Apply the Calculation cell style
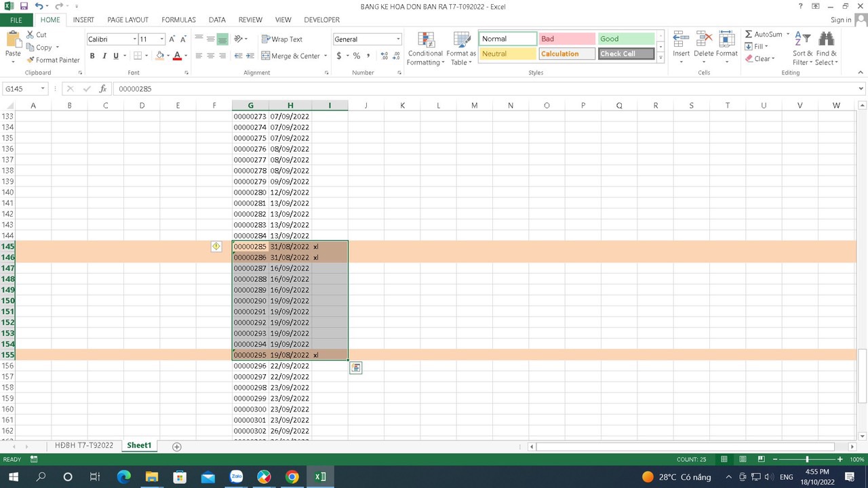 566,54
